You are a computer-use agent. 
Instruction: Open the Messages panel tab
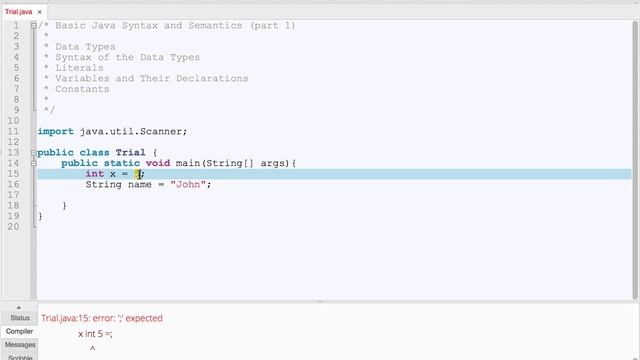(x=20, y=344)
